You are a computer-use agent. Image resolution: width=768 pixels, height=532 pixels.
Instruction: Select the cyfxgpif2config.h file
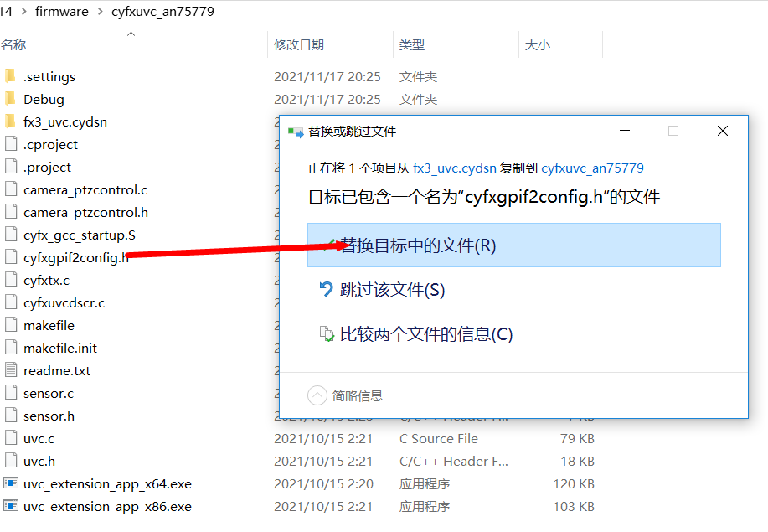click(75, 257)
